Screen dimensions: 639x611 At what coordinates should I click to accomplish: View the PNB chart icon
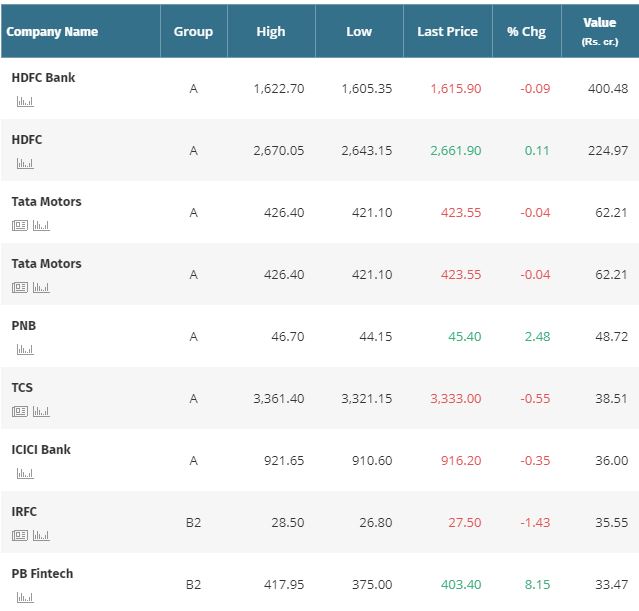pyautogui.click(x=25, y=350)
